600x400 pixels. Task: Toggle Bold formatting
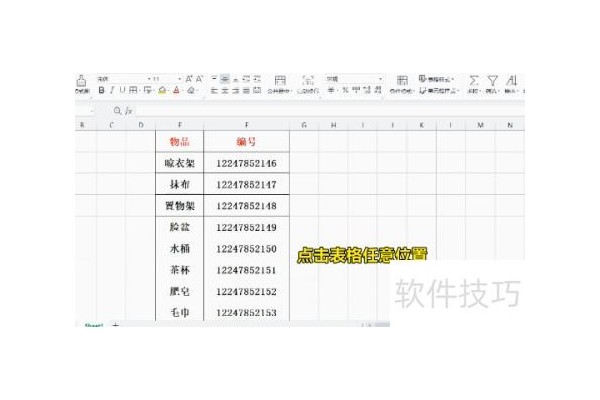pos(101,90)
